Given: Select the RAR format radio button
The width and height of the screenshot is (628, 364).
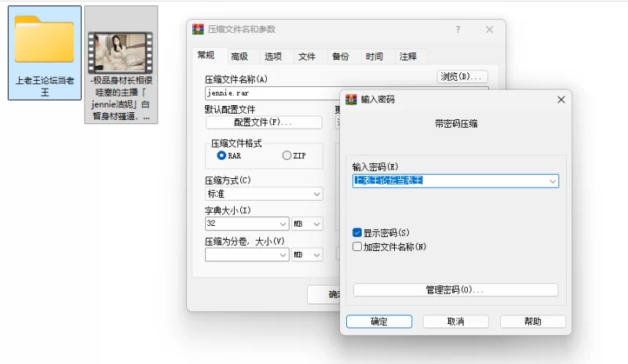Looking at the screenshot, I should click(221, 155).
